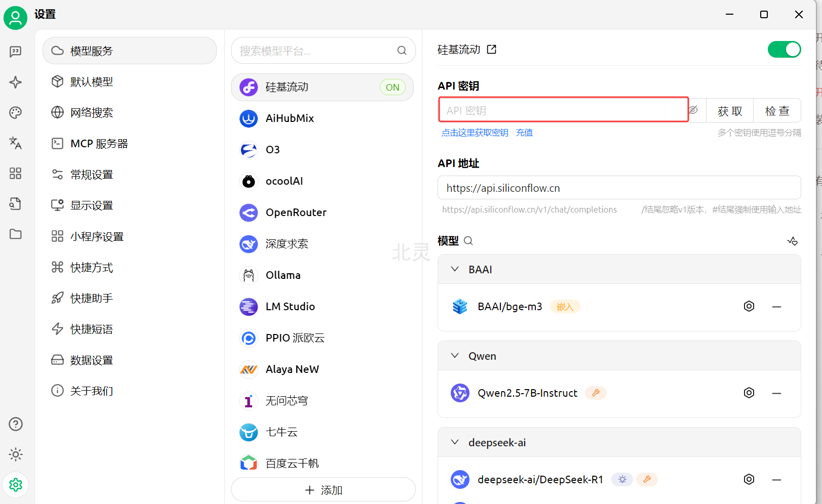Image resolution: width=822 pixels, height=504 pixels.
Task: Open 网络搜索 settings section
Action: 130,112
